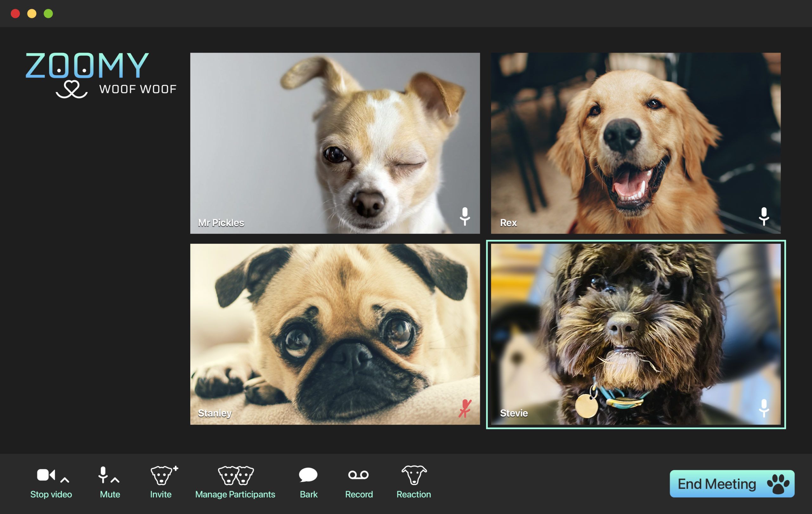
Task: Open Invite with dog-plus icon
Action: [x=161, y=475]
